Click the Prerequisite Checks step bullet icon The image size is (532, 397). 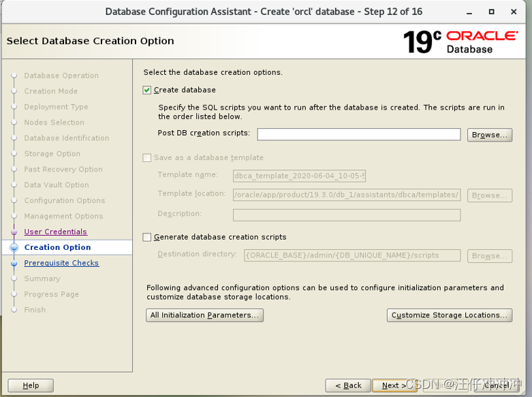click(14, 264)
